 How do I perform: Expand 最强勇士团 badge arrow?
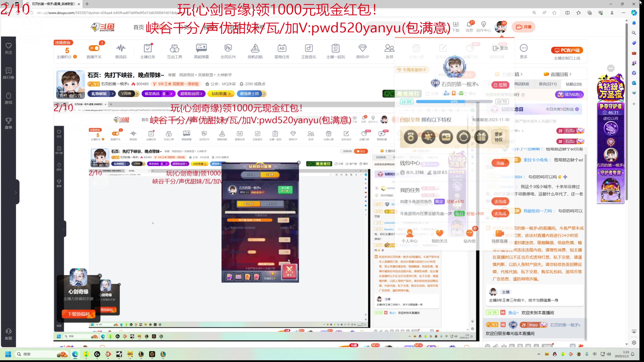click(264, 94)
